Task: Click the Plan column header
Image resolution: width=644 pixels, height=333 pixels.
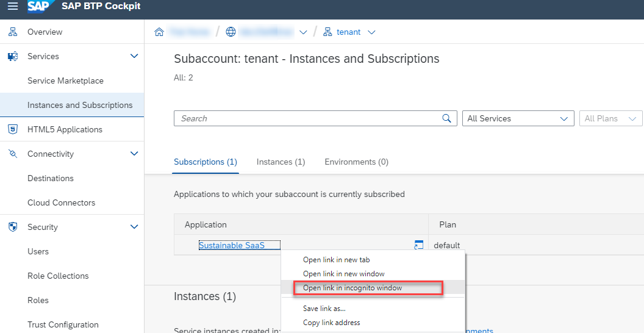Action: [448, 224]
